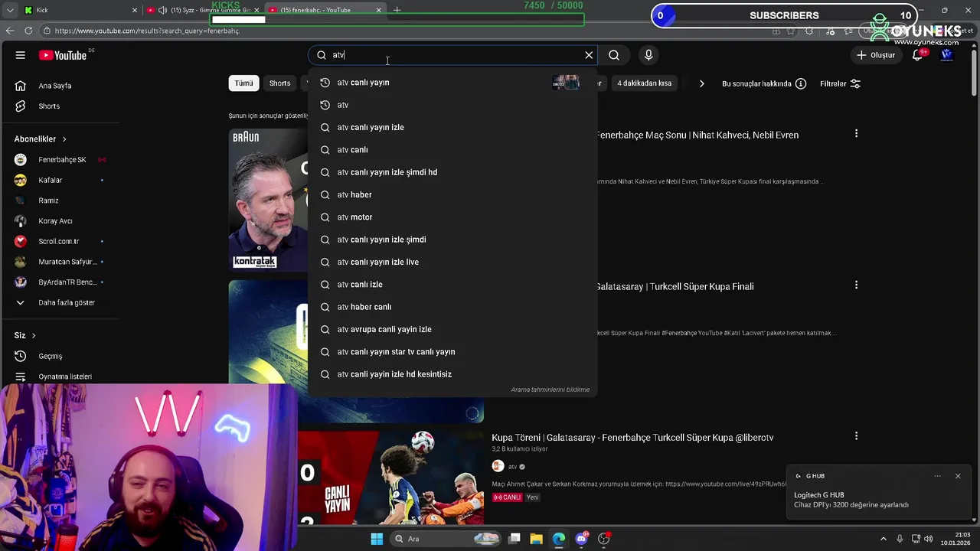Choose suggestion 'atv motor'
The height and width of the screenshot is (551, 980).
click(452, 217)
